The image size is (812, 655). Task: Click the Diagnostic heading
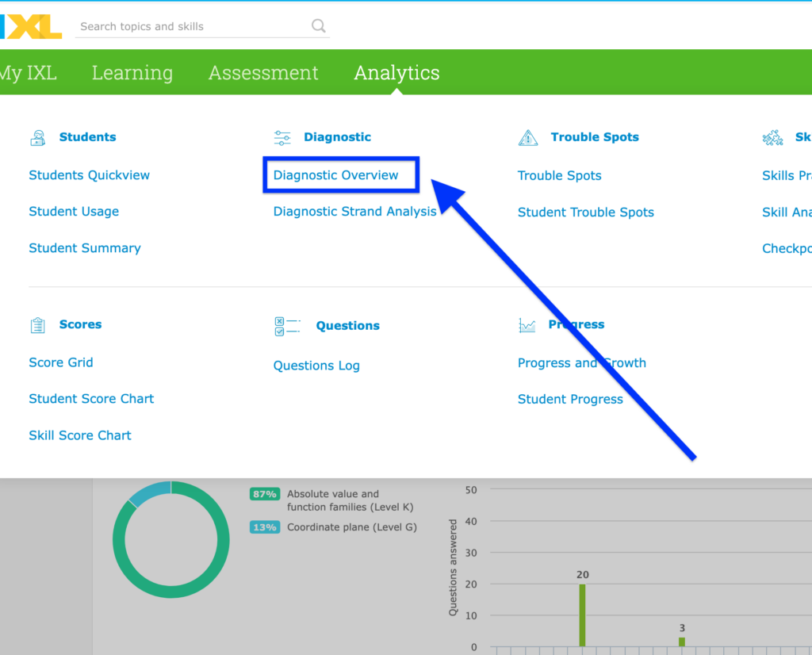click(337, 137)
